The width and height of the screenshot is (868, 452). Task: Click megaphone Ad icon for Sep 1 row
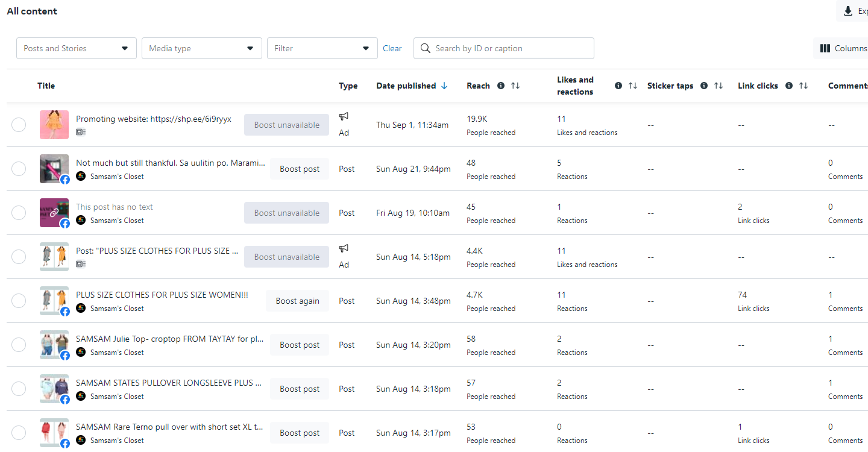(x=344, y=116)
